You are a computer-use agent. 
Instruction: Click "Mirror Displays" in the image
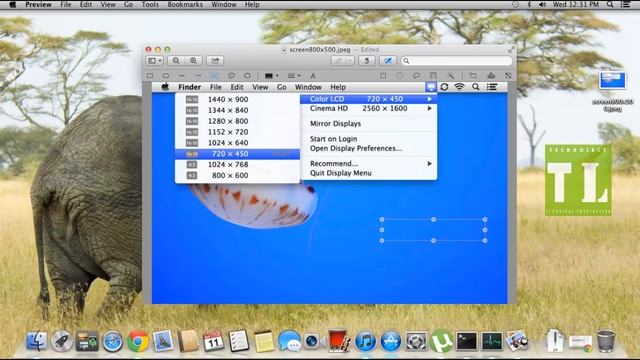(x=336, y=124)
